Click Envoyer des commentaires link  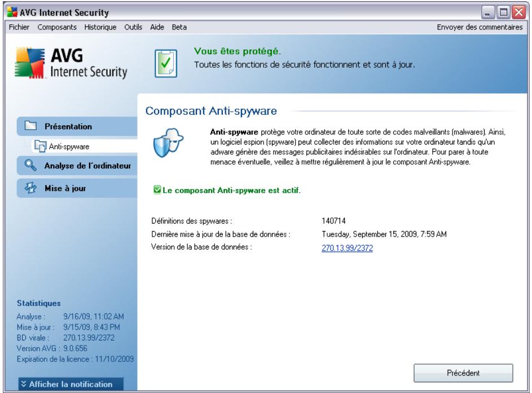point(480,27)
